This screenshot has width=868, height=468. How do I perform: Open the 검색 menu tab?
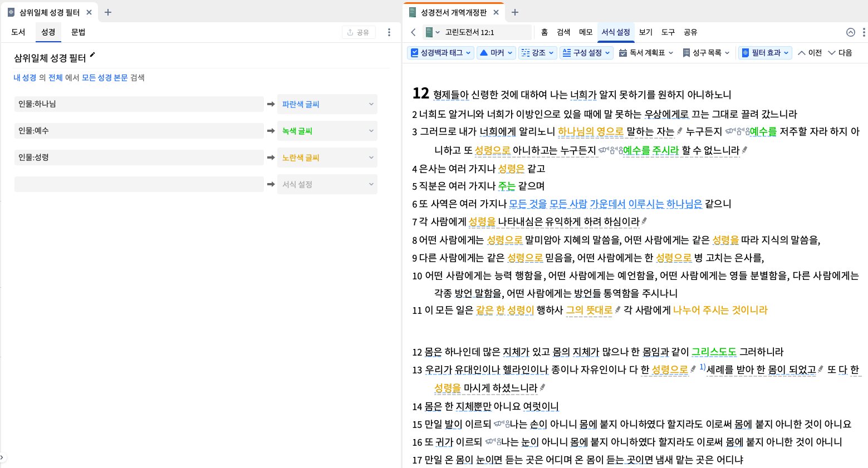(563, 32)
